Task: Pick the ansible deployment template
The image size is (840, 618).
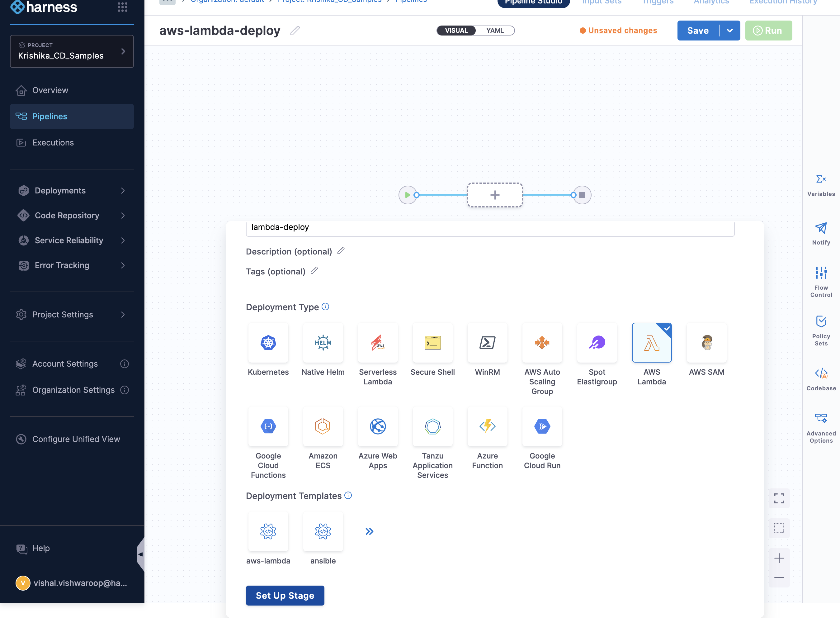Action: point(323,531)
